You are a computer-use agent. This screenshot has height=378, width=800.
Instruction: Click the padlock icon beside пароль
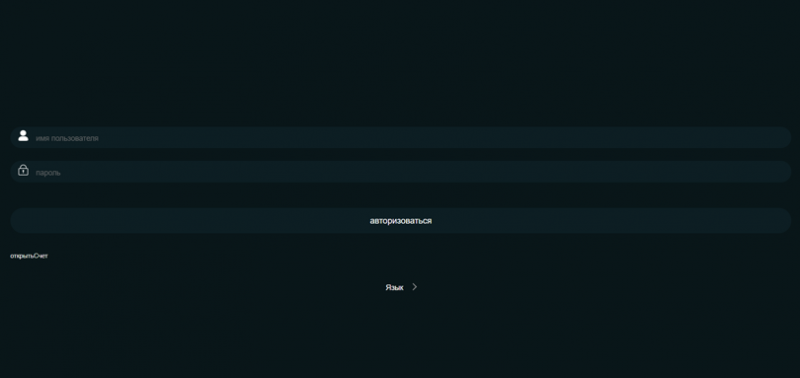(x=23, y=170)
